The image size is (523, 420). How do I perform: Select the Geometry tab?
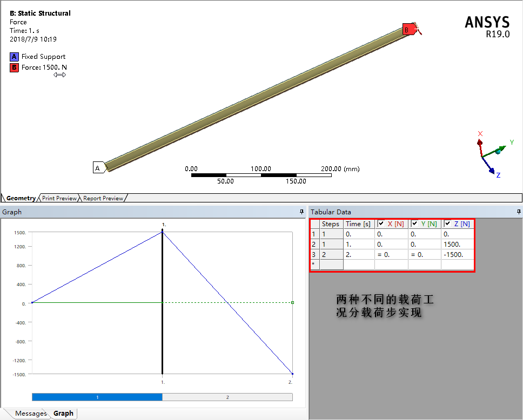[21, 198]
